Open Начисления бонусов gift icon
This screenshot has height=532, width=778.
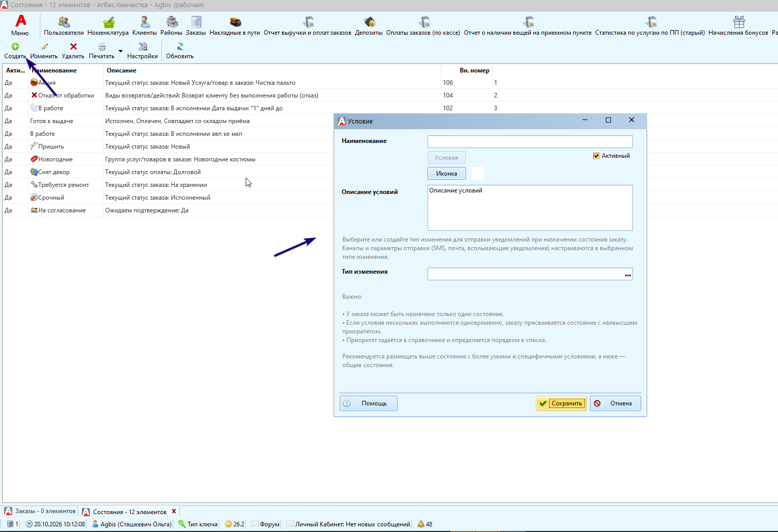coord(739,22)
